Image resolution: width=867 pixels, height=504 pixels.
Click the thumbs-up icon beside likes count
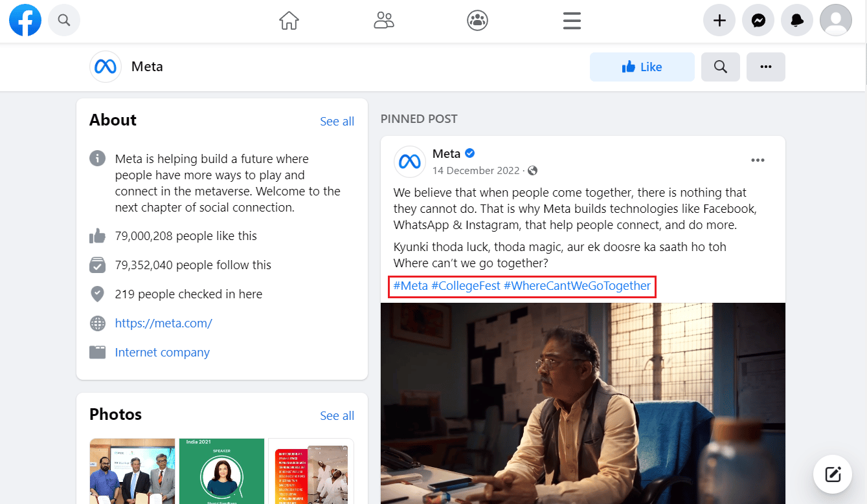pos(97,236)
